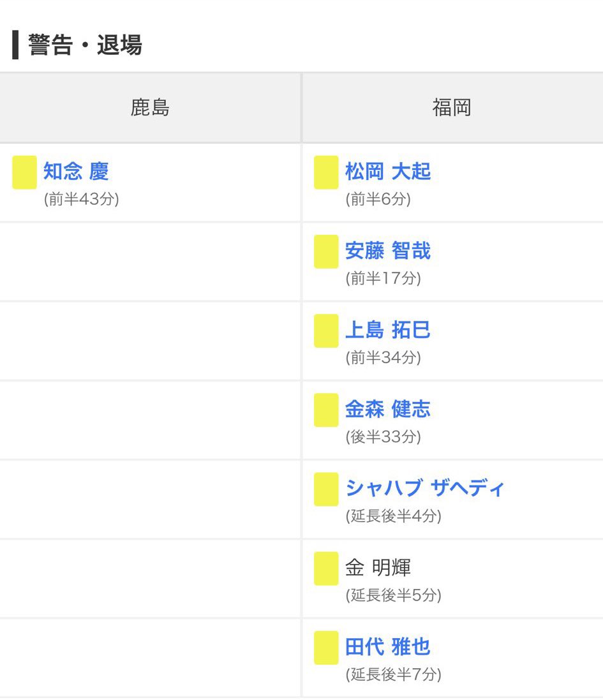
Task: Open player link 上島 拓巳
Action: pos(388,330)
